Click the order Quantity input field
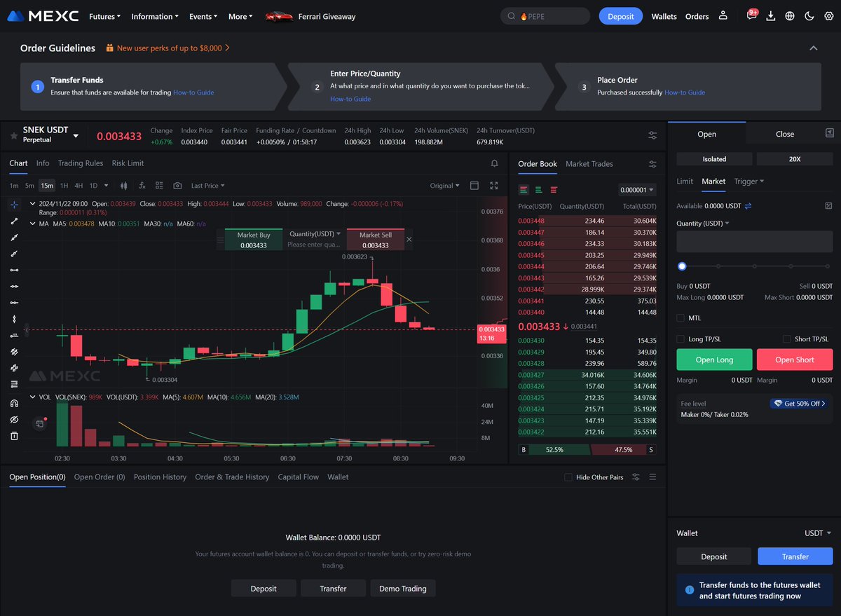 pyautogui.click(x=755, y=242)
